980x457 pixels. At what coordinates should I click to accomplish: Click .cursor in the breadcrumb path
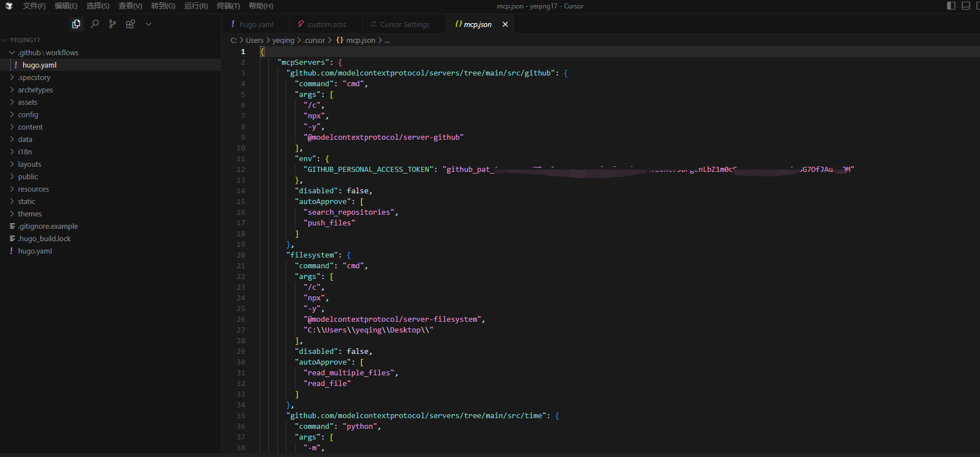click(x=314, y=41)
